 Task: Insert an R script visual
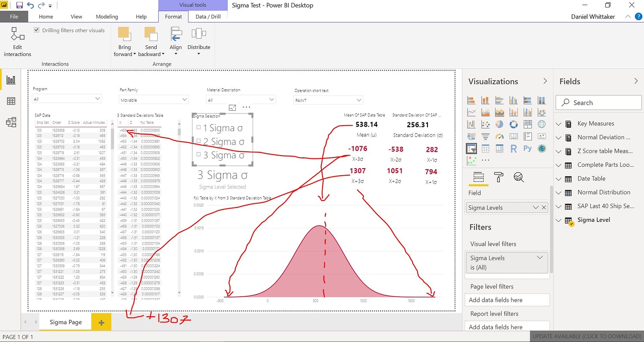[x=514, y=148]
